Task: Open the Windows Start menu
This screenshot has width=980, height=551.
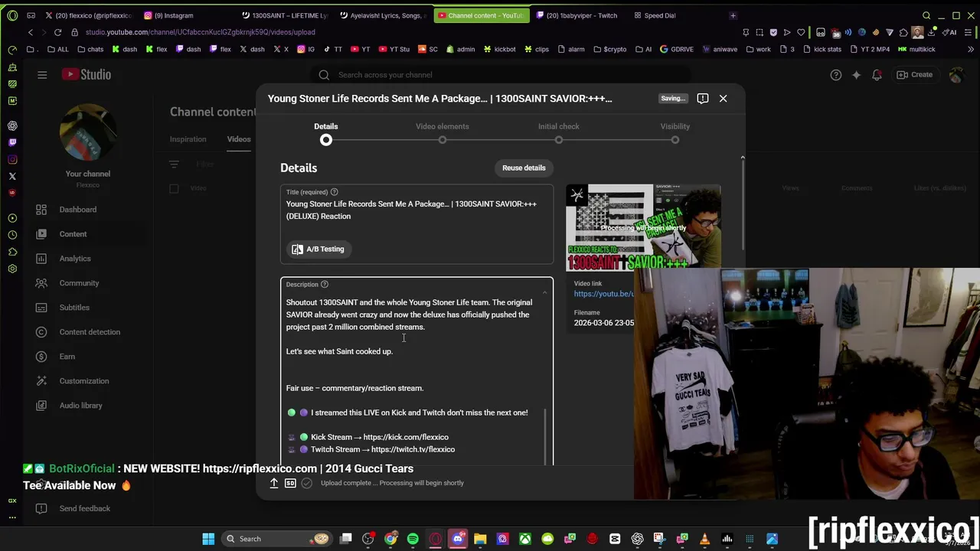Action: pos(208,539)
